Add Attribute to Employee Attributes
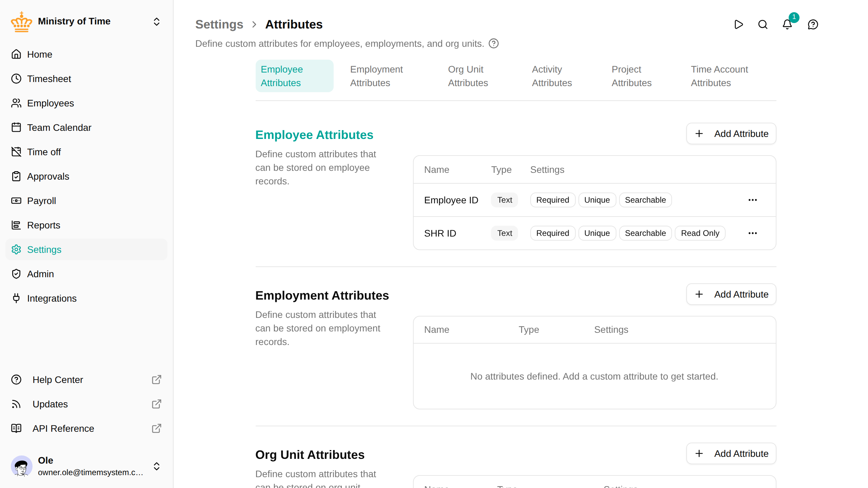Image resolution: width=868 pixels, height=488 pixels. click(x=731, y=134)
